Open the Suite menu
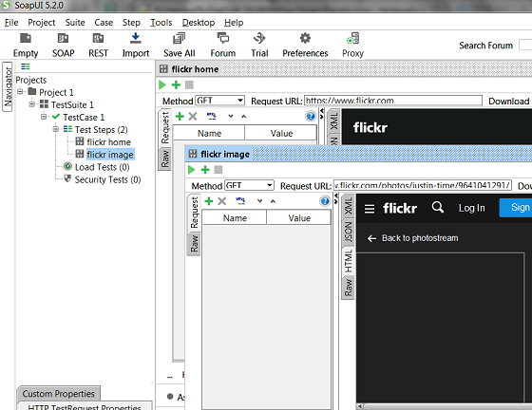Image resolution: width=532 pixels, height=410 pixels. pyautogui.click(x=75, y=23)
